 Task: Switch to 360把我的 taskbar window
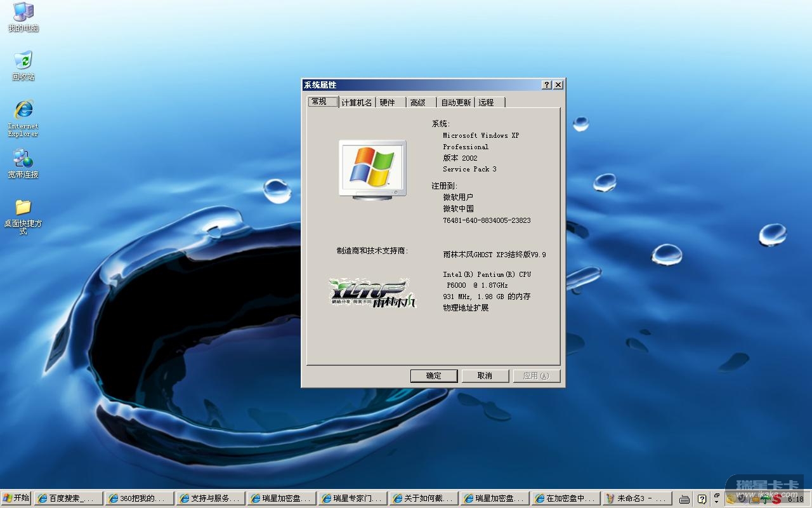(140, 498)
